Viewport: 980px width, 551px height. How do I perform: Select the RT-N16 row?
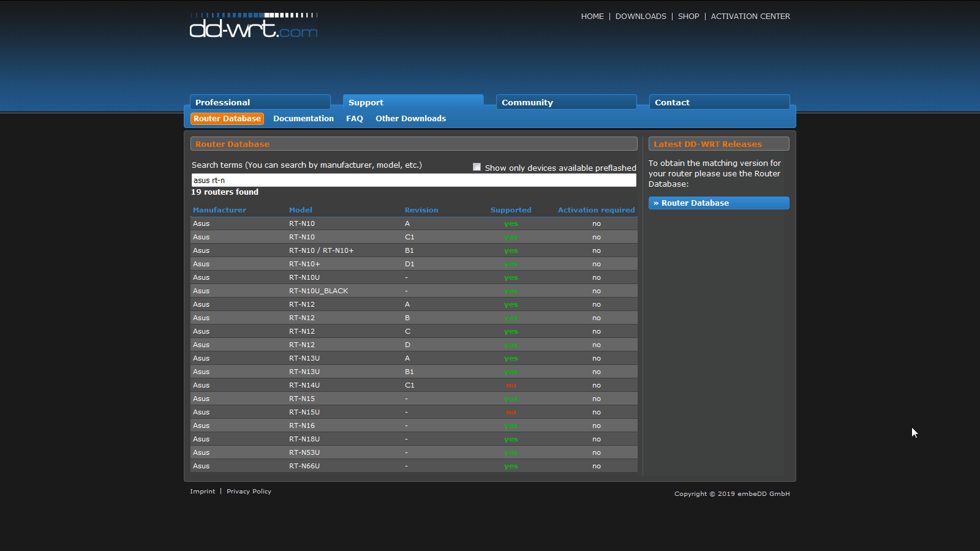[x=414, y=425]
